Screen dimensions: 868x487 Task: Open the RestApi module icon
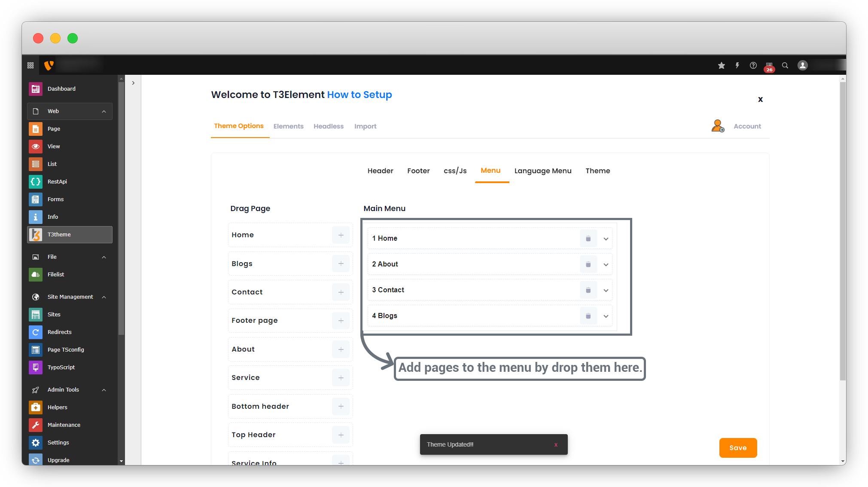coord(36,182)
